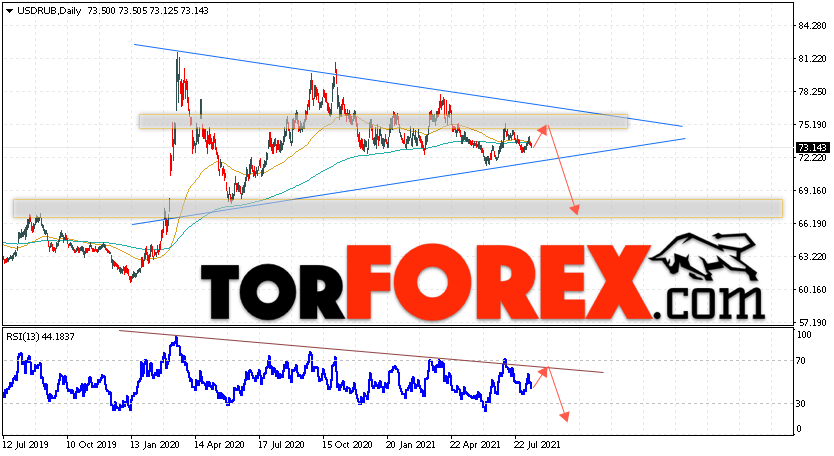Click price axis value 66.190
834x456 pixels.
812,223
